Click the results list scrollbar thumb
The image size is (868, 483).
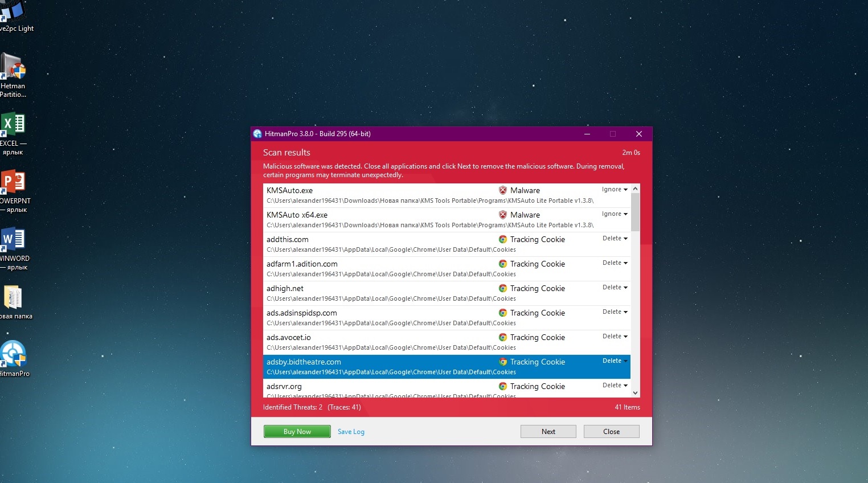tap(636, 212)
